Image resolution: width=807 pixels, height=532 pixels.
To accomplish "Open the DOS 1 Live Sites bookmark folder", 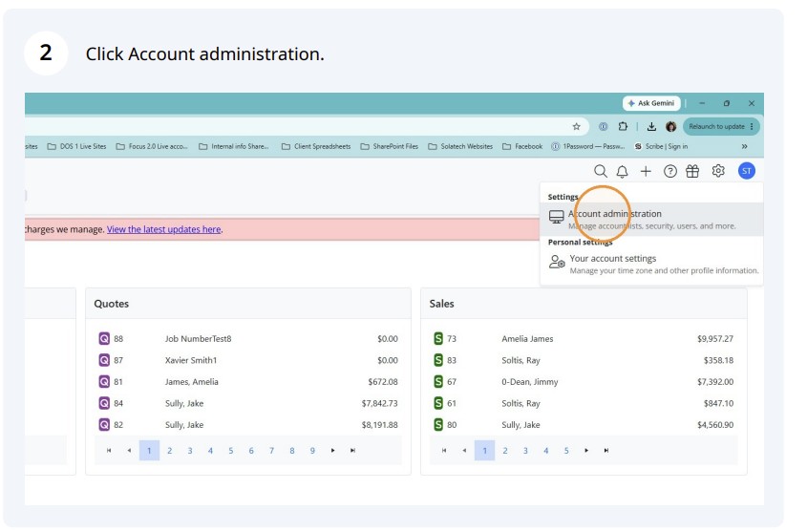I will point(76,147).
